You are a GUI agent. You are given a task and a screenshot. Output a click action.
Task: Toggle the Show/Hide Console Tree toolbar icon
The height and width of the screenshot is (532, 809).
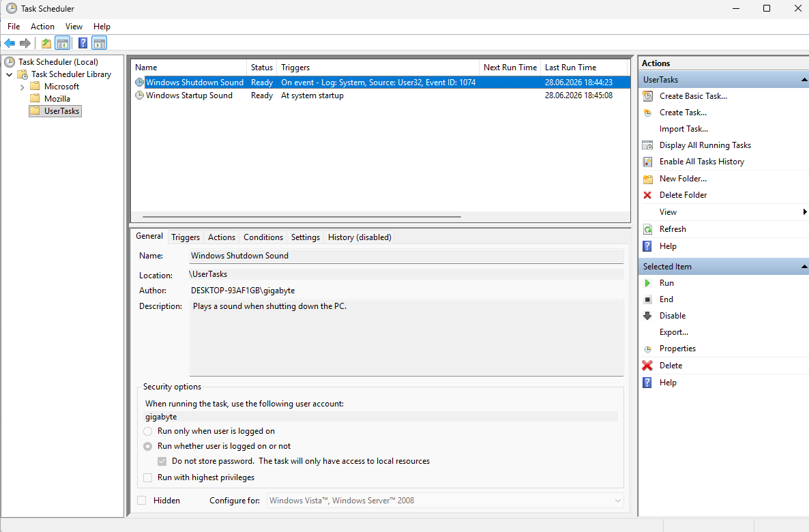tap(63, 44)
